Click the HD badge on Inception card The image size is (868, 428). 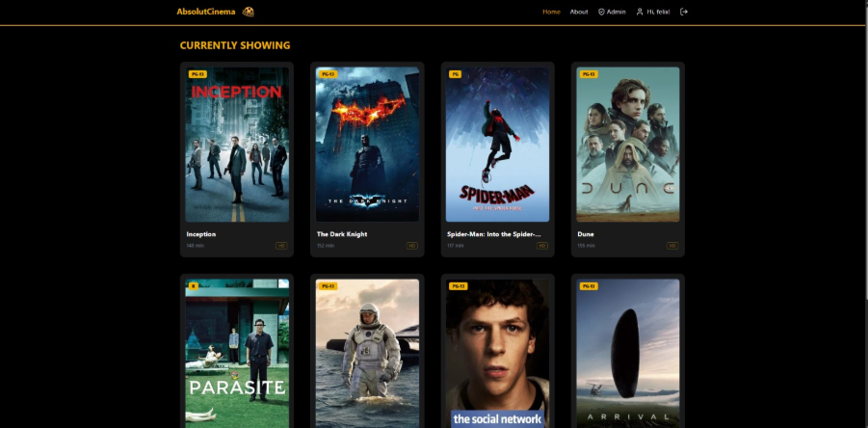point(281,246)
